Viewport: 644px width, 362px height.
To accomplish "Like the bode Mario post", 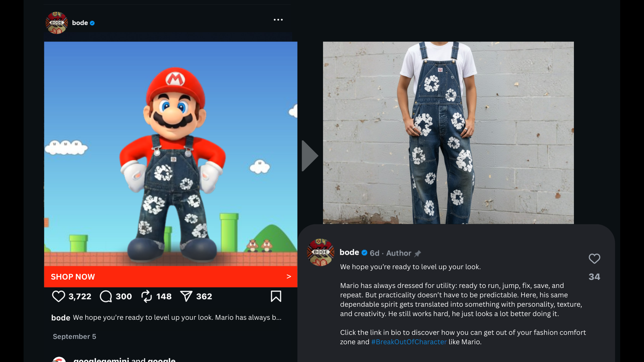I will click(58, 296).
